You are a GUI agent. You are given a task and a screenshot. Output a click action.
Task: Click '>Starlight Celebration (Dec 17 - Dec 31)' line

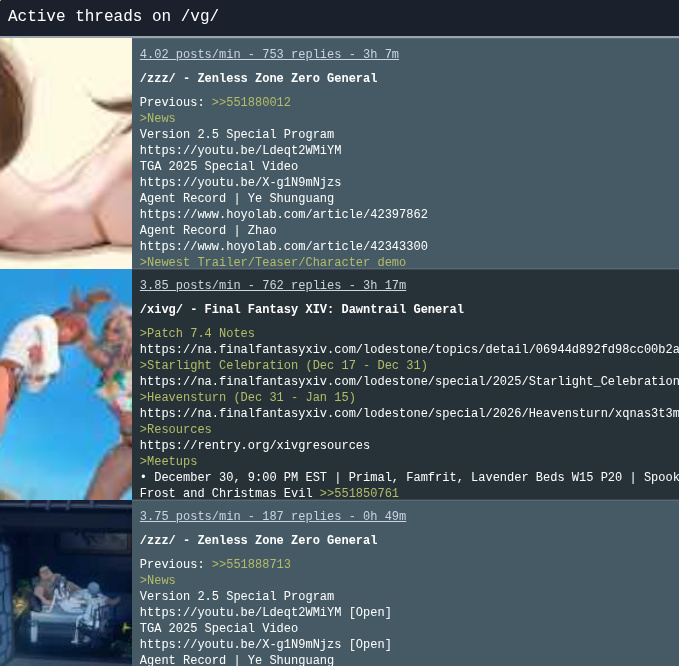283,365
